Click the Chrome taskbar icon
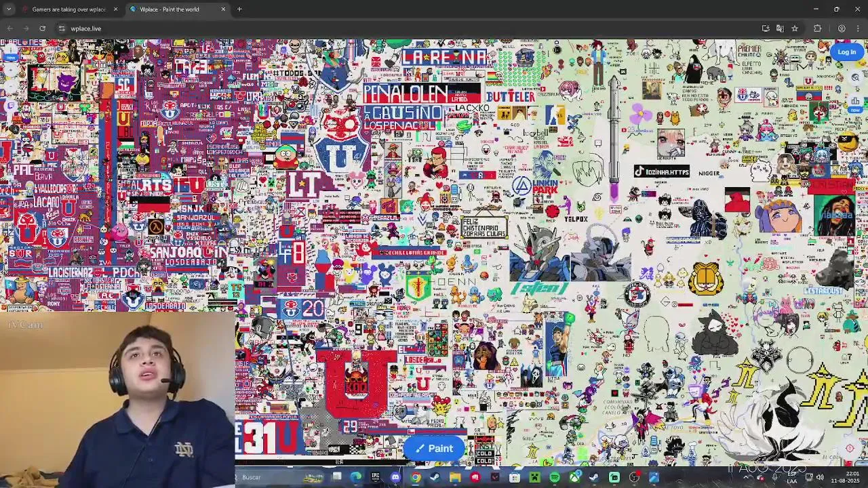This screenshot has height=488, width=868. tap(416, 477)
